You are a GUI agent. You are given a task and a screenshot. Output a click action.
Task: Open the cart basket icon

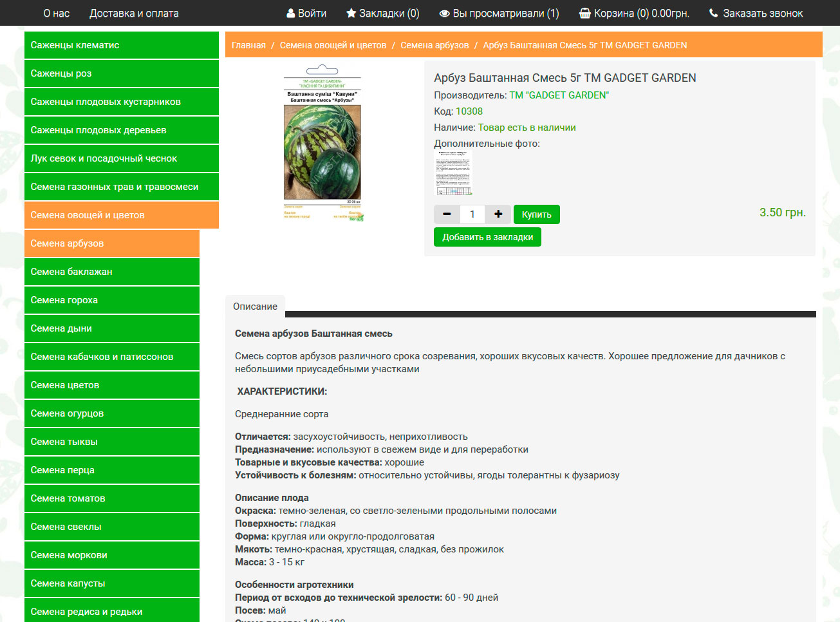pyautogui.click(x=584, y=14)
